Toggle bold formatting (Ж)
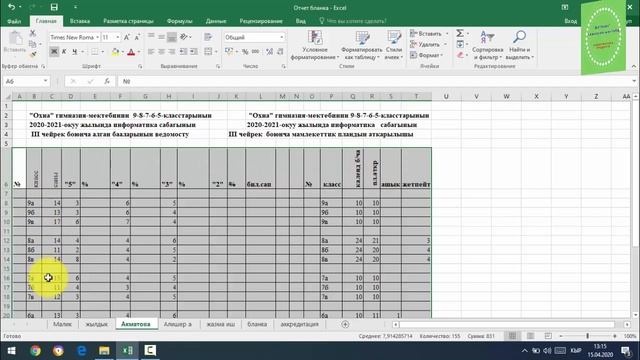Screen dimensions: 640x360 54,52
